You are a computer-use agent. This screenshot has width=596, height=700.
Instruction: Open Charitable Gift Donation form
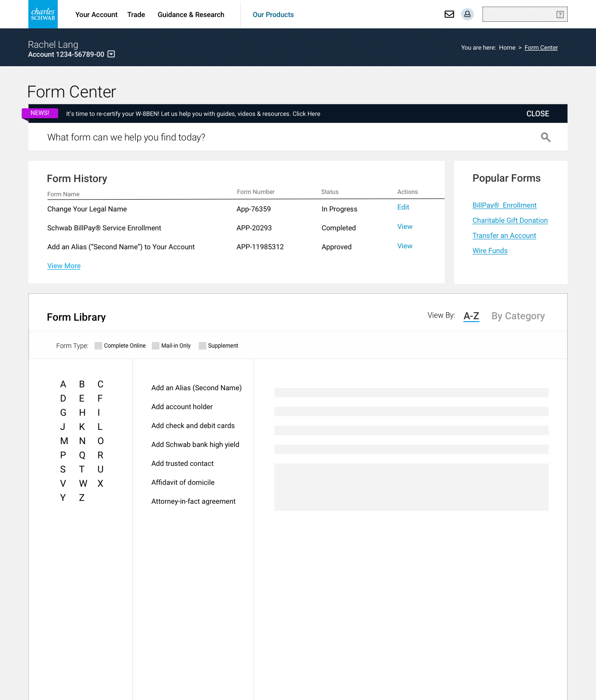coord(510,220)
